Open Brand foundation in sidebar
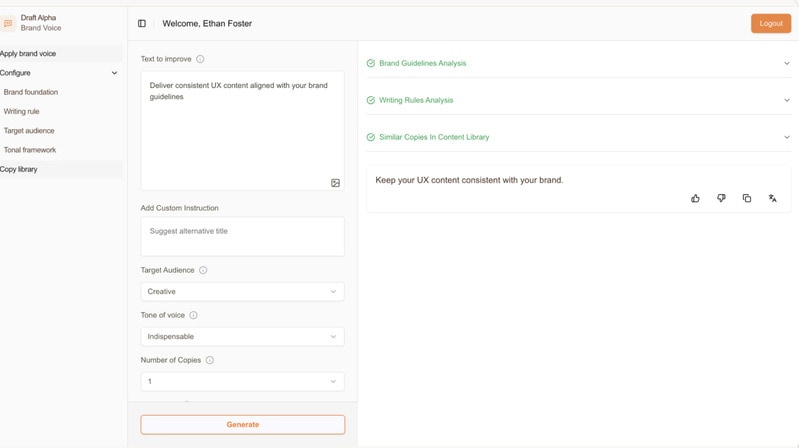799x448 pixels. tap(31, 92)
